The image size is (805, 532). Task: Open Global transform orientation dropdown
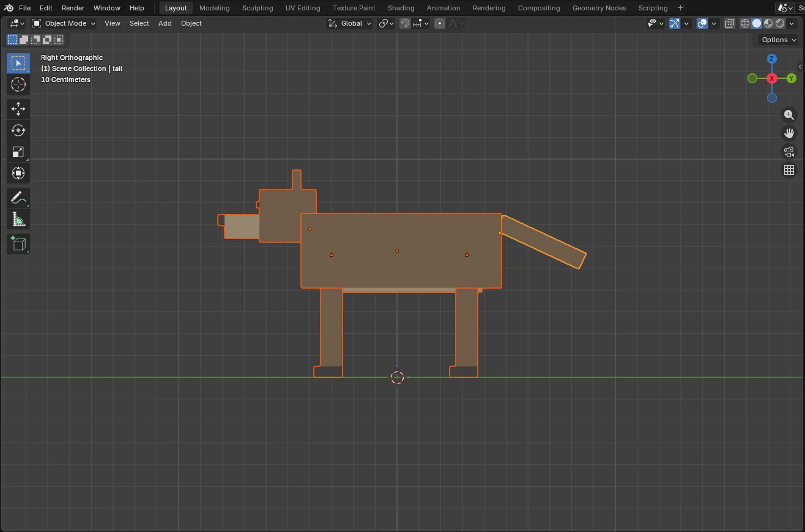350,23
